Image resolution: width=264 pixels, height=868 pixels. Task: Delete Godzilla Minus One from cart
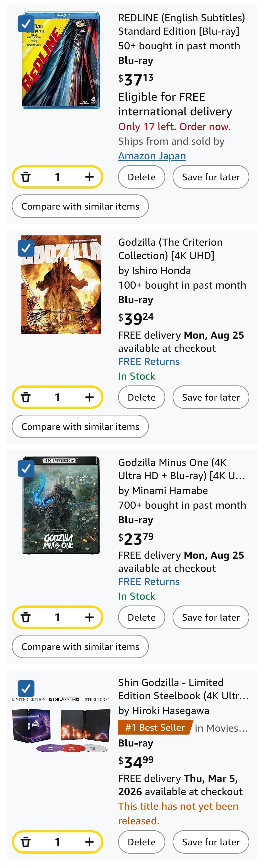[x=142, y=617]
